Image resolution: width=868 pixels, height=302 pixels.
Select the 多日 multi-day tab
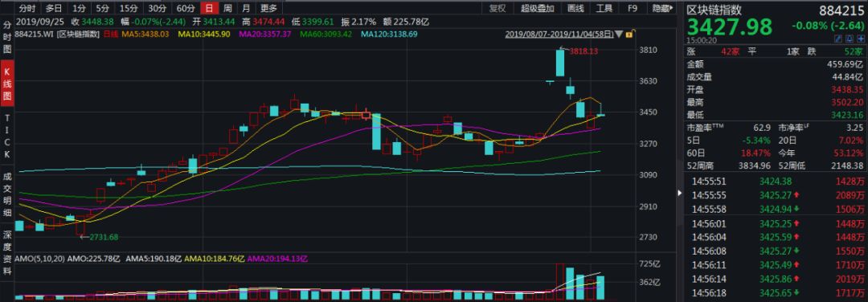pos(54,8)
